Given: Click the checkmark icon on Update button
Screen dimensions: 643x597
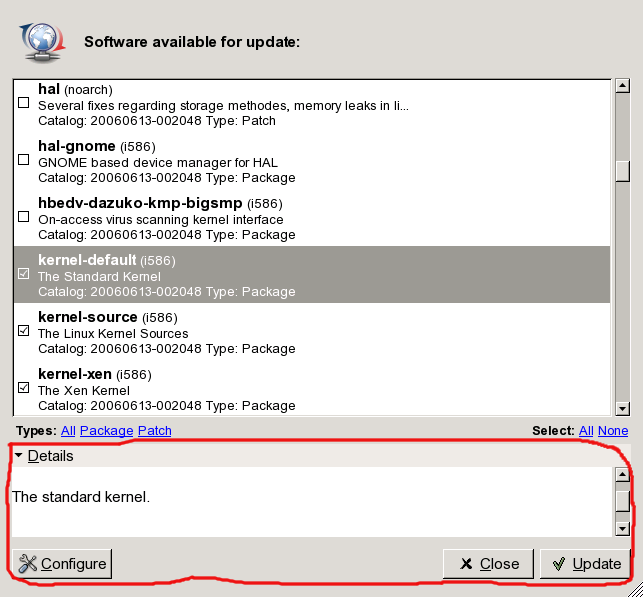Looking at the screenshot, I should point(559,564).
